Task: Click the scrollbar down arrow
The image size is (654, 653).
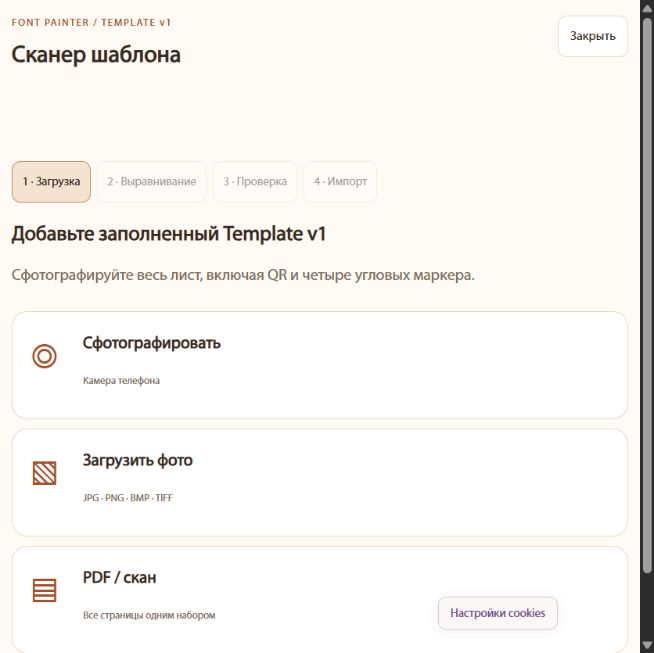Action: click(x=647, y=645)
